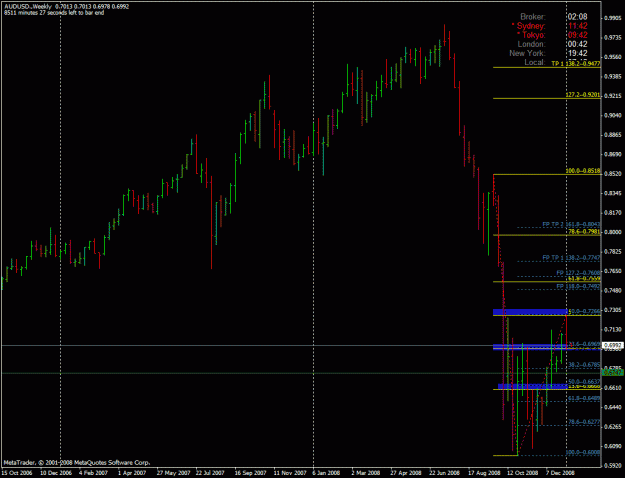Select the 100.0–0.8518 Fibonacci level label

click(x=583, y=171)
